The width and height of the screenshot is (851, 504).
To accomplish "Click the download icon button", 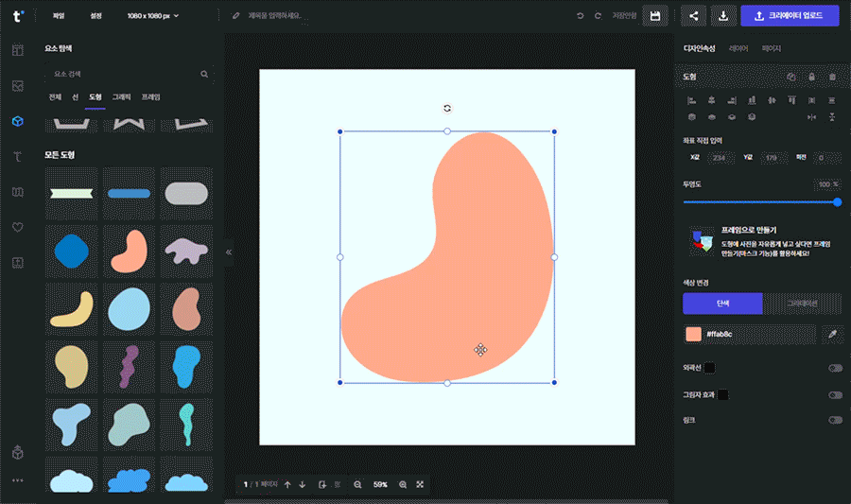I will [x=722, y=16].
